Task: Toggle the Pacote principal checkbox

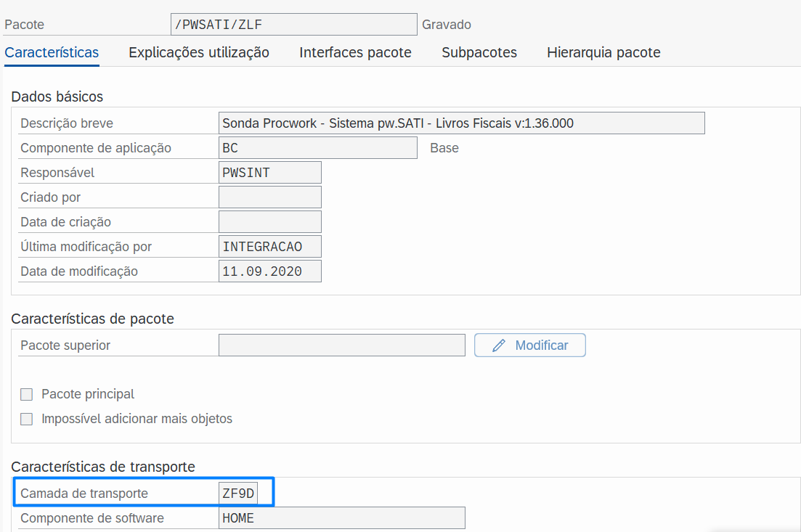Action: (27, 395)
